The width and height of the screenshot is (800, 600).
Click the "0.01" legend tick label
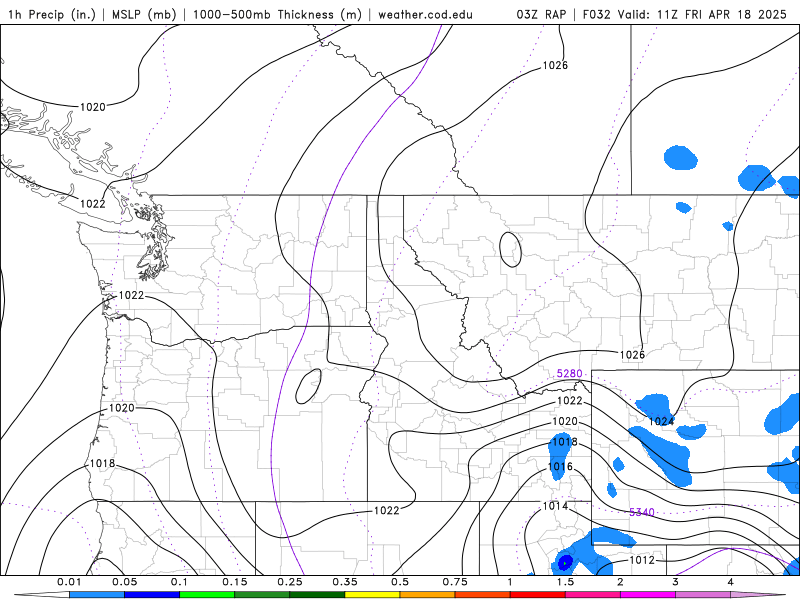[x=69, y=582]
